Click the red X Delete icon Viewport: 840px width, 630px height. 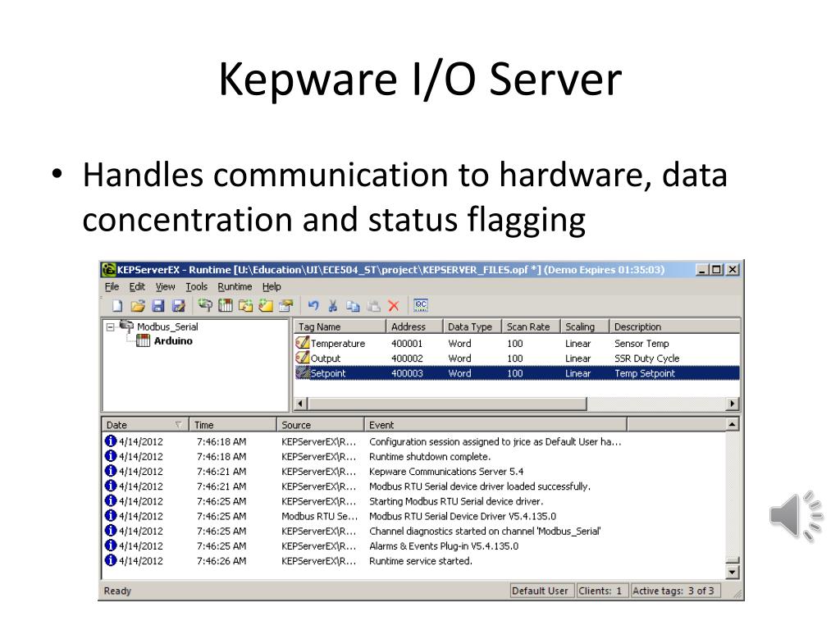pos(394,305)
